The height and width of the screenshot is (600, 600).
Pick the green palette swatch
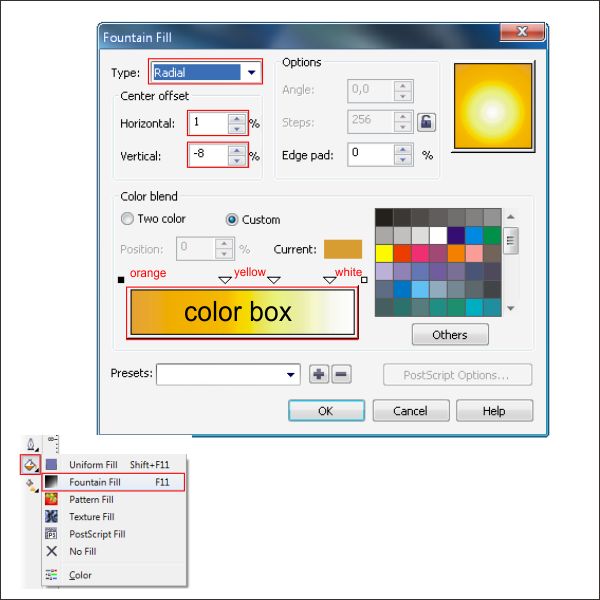point(492,235)
